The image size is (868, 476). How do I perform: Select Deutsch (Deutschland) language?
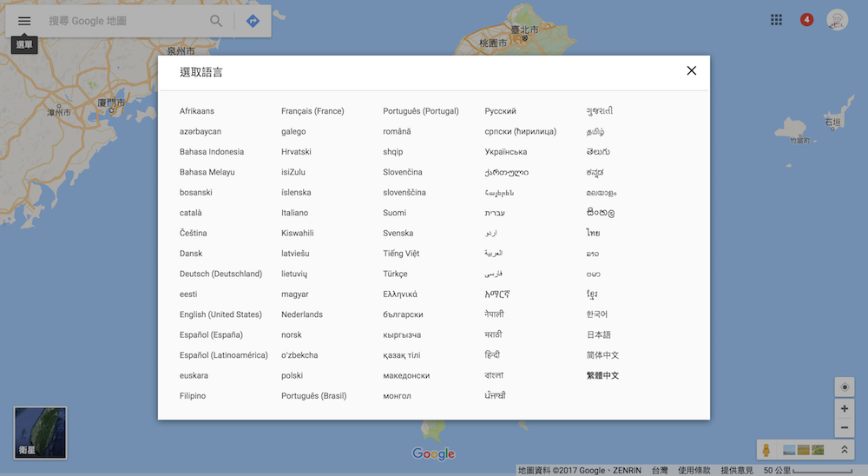pyautogui.click(x=220, y=274)
